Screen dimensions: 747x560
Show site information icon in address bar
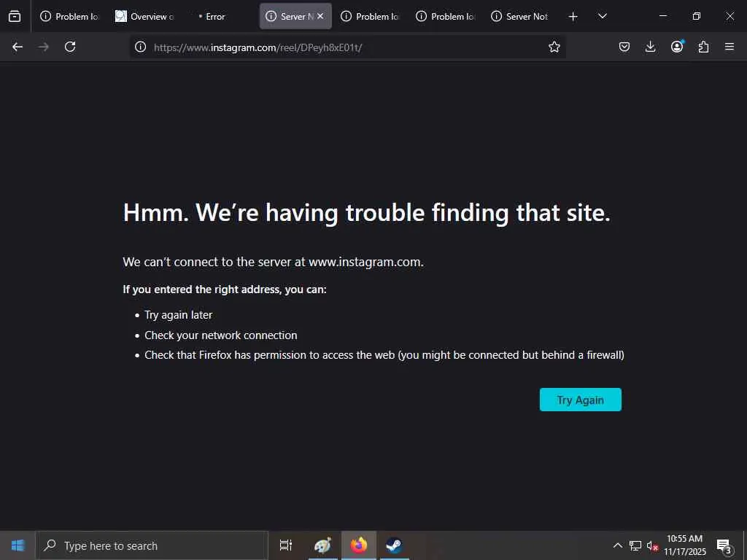coord(140,47)
